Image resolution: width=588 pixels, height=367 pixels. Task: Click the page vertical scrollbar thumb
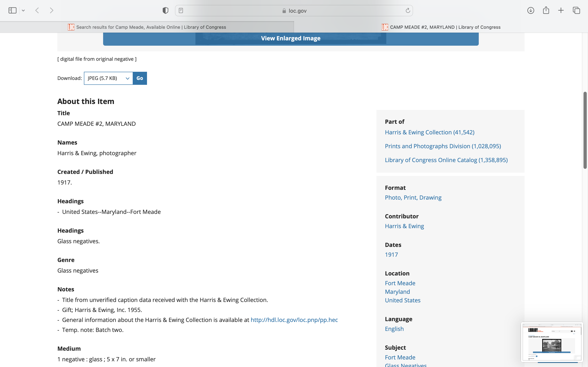pyautogui.click(x=585, y=130)
